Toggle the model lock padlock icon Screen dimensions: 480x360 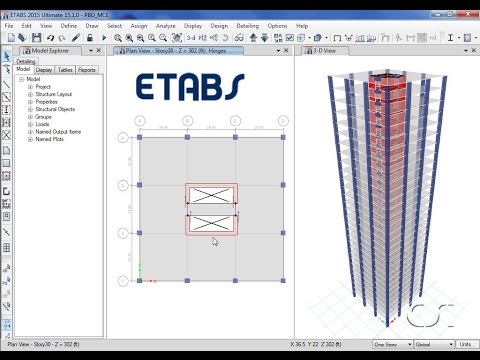[90, 38]
